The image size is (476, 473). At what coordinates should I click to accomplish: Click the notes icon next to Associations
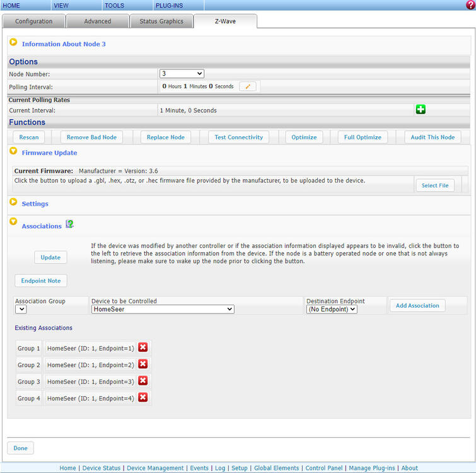click(x=69, y=224)
